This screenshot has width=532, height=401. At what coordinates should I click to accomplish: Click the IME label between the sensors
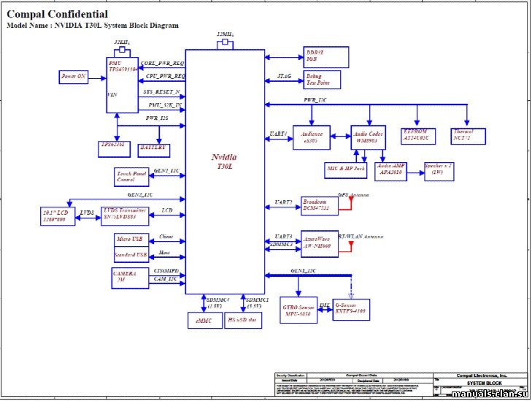[325, 305]
